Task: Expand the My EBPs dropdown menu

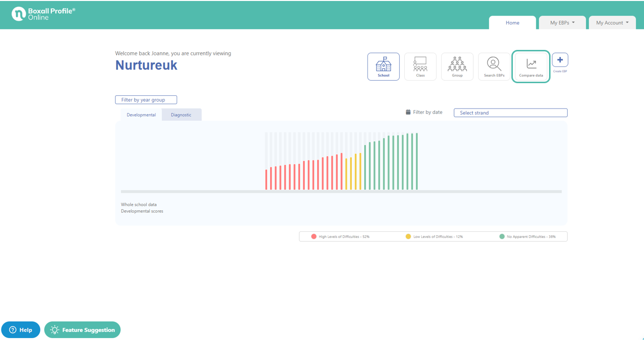Action: pyautogui.click(x=562, y=23)
